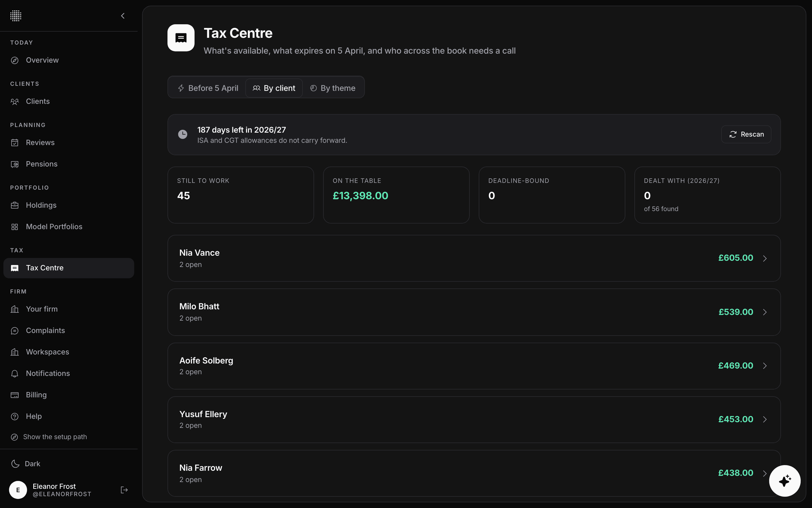Image resolution: width=812 pixels, height=508 pixels.
Task: Click the Yusuf Ellery client name
Action: click(203, 414)
